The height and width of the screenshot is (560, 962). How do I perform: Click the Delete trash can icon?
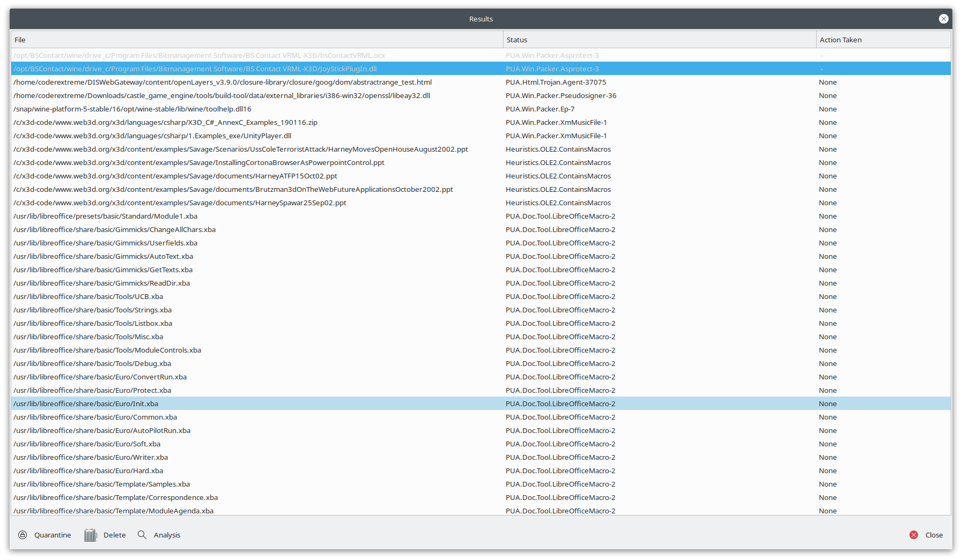pyautogui.click(x=90, y=535)
